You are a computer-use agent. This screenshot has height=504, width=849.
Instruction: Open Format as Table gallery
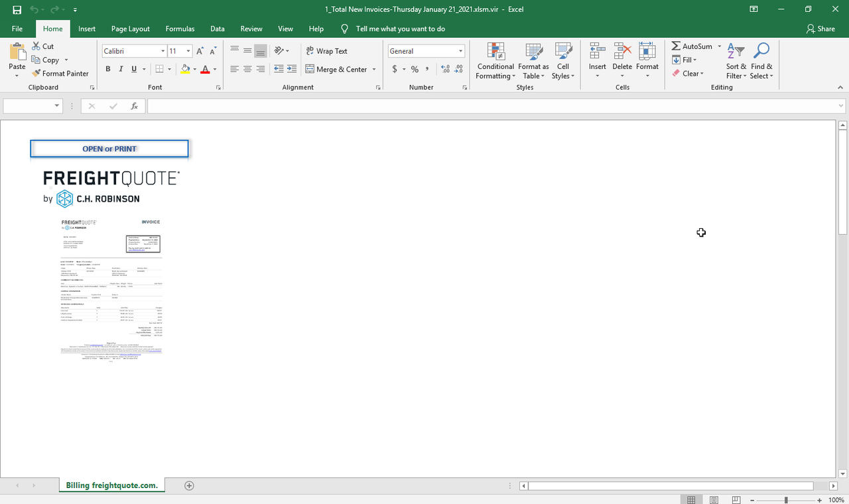point(533,61)
